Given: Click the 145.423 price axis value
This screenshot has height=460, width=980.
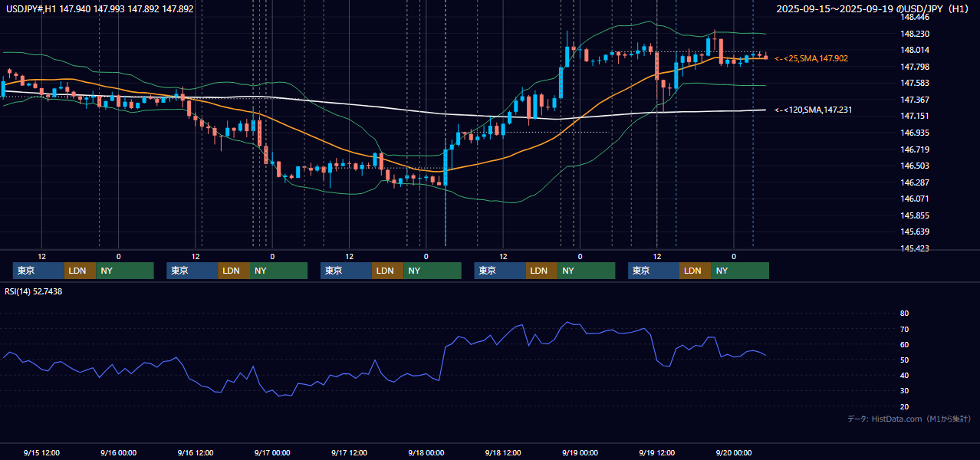Looking at the screenshot, I should (x=915, y=248).
